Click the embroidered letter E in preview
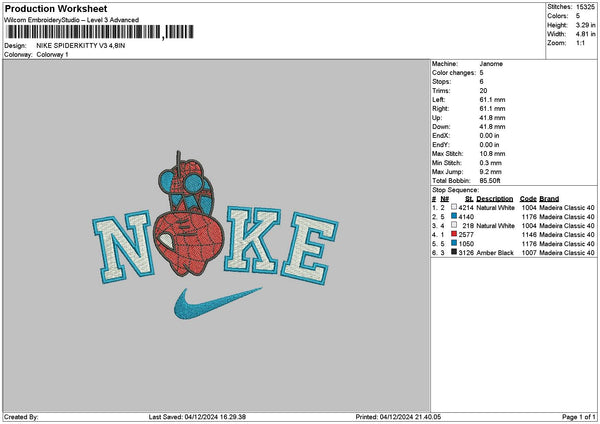 click(x=310, y=249)
